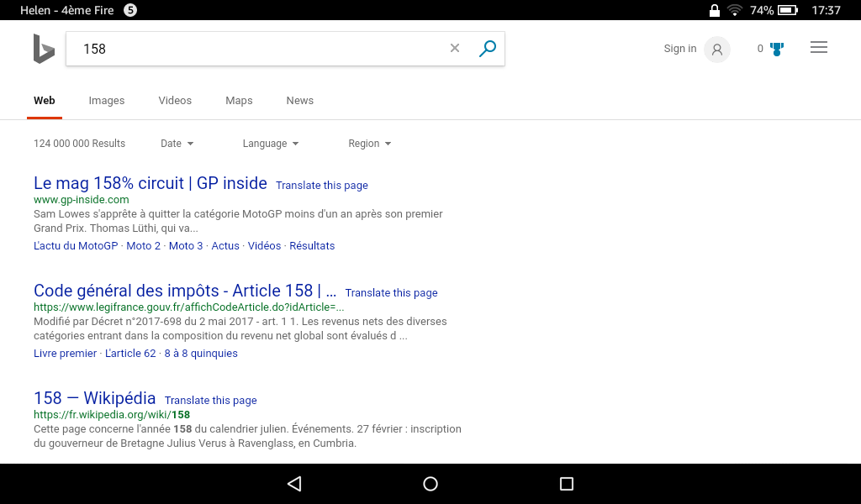Screen dimensions: 861x504
Task: Tap the Android back navigation icon
Action: pos(294,484)
